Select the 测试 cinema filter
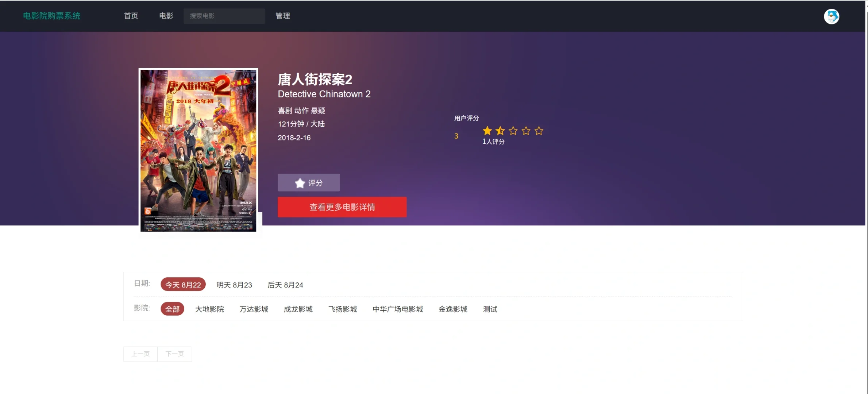The width and height of the screenshot is (868, 394). click(x=490, y=309)
